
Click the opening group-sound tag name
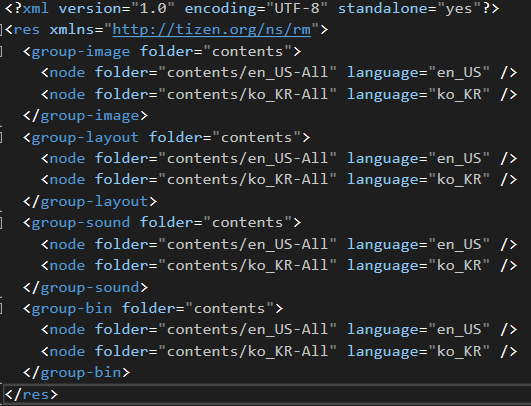click(x=81, y=223)
